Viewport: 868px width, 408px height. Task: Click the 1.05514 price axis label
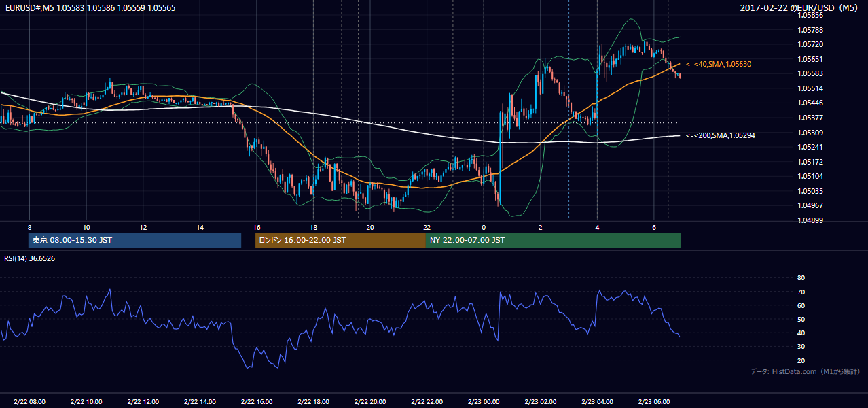coord(811,88)
